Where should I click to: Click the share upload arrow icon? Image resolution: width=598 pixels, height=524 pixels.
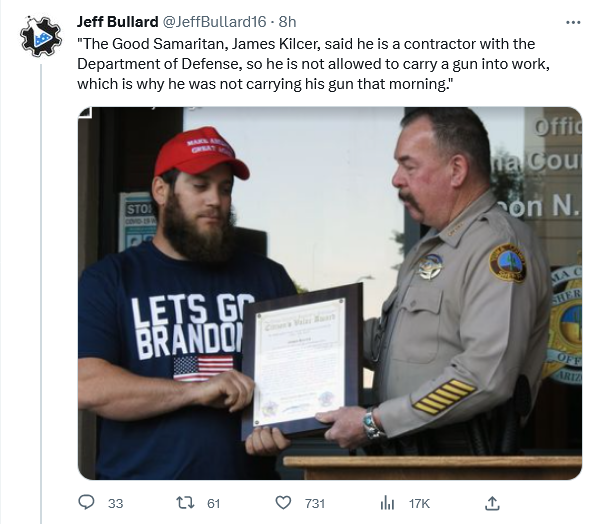(492, 503)
